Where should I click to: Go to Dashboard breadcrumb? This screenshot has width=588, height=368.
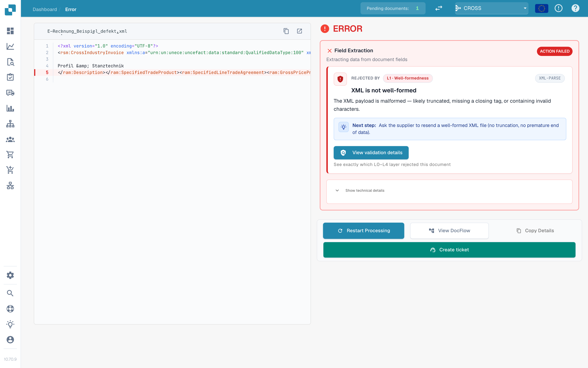[x=45, y=9]
